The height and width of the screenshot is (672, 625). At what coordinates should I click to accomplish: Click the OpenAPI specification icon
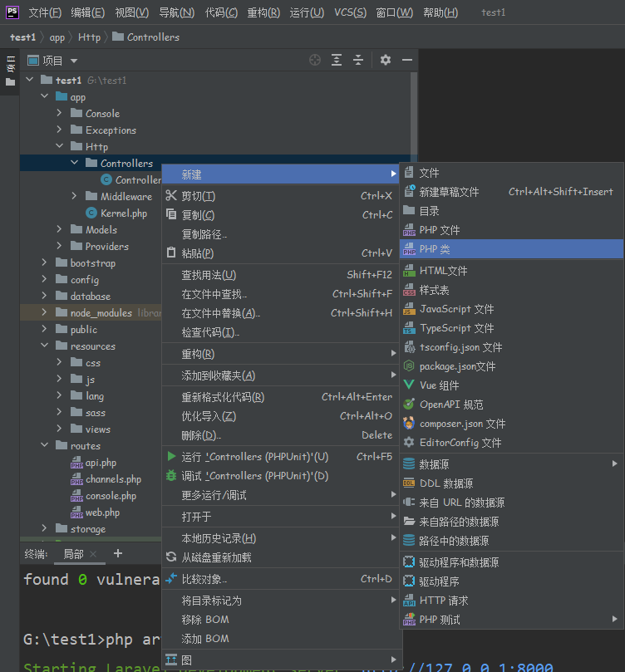click(409, 404)
